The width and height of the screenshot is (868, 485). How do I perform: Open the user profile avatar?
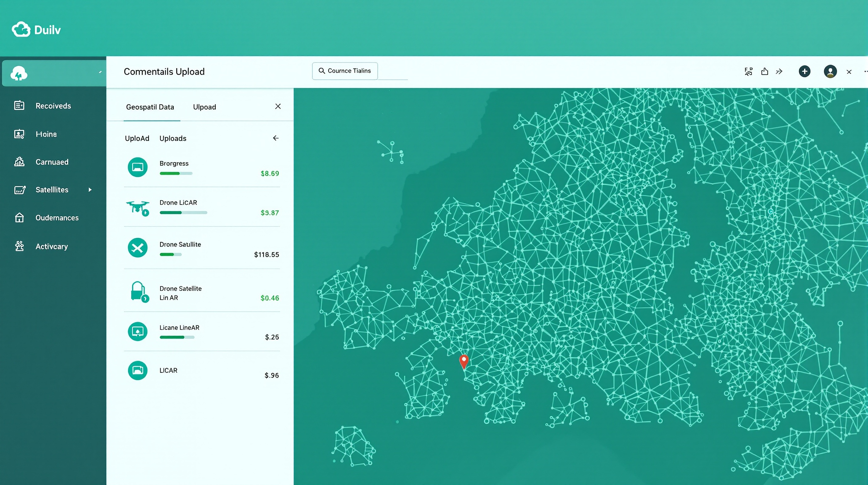[830, 71]
